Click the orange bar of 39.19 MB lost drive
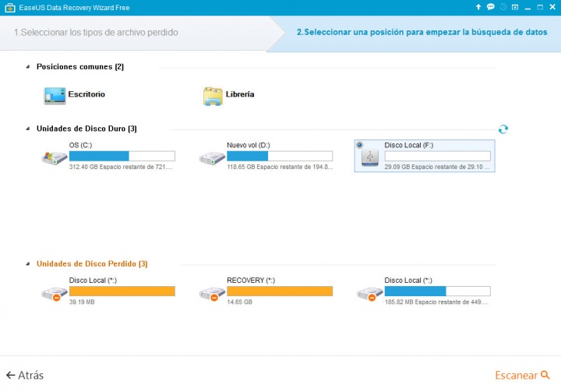Viewport: 561px width, 392px height. coord(122,291)
